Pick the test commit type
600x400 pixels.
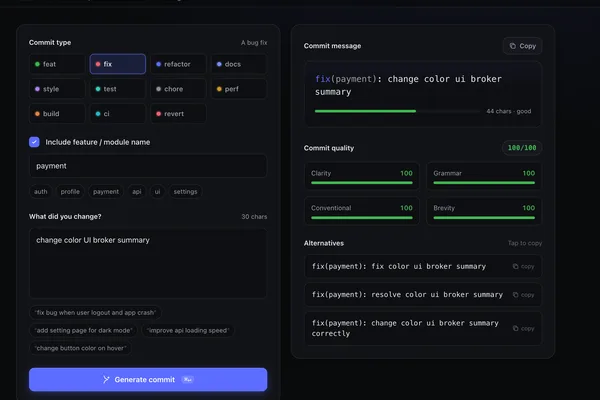tap(117, 89)
